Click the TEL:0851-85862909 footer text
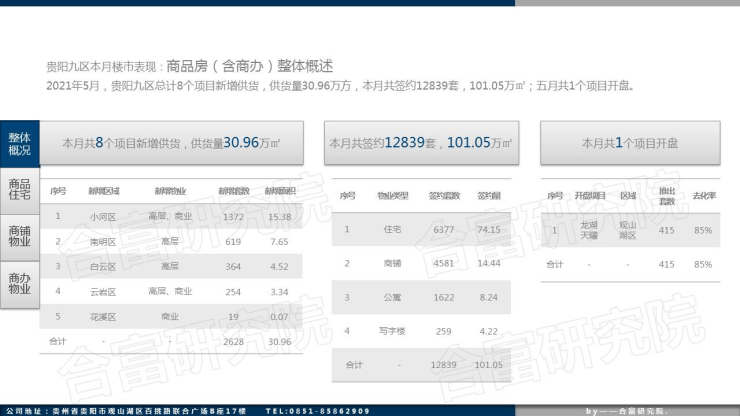 [318, 411]
